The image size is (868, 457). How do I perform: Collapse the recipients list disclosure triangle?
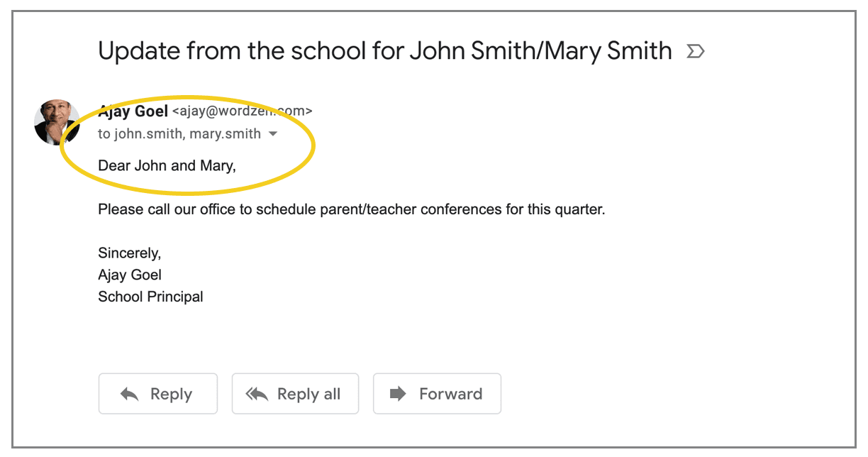click(x=273, y=133)
